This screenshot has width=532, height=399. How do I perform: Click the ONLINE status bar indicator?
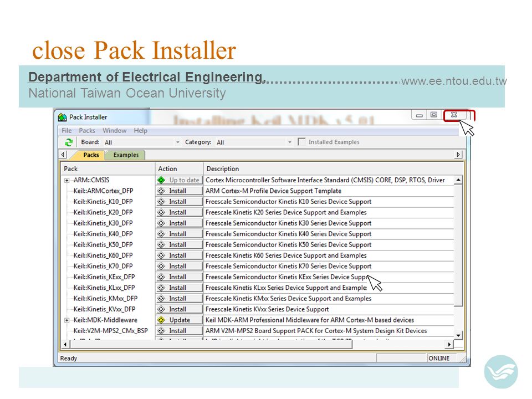[439, 359]
